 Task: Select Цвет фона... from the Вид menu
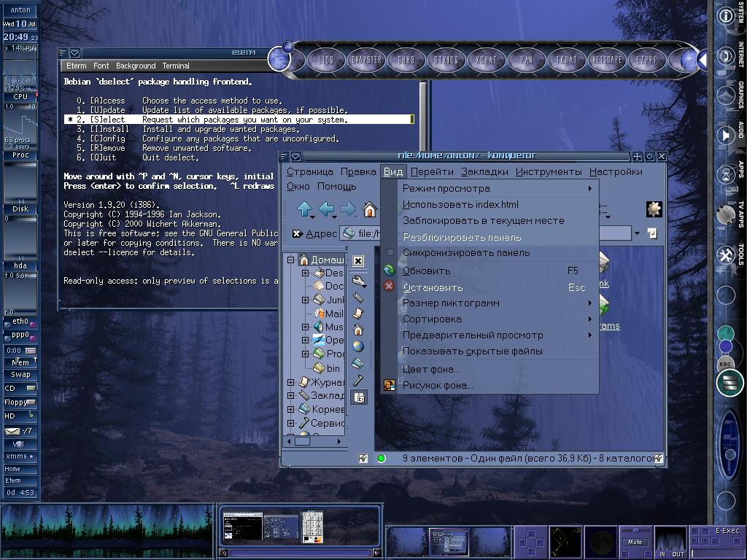click(x=431, y=369)
